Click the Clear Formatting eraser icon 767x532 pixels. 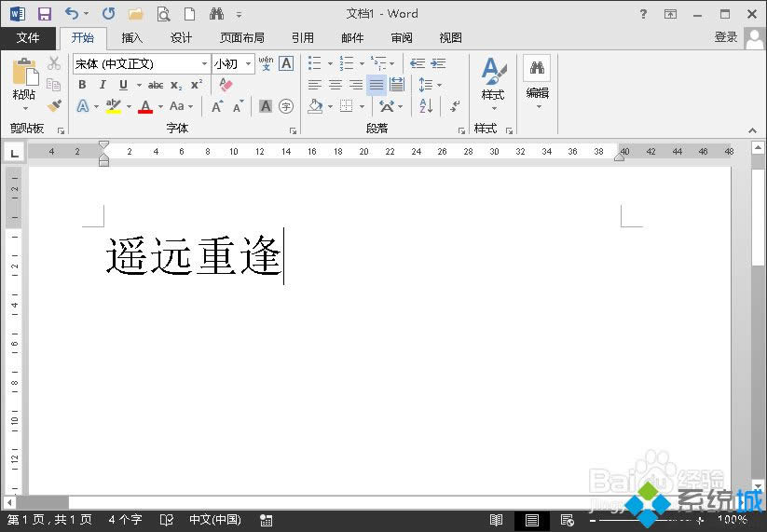pos(226,85)
